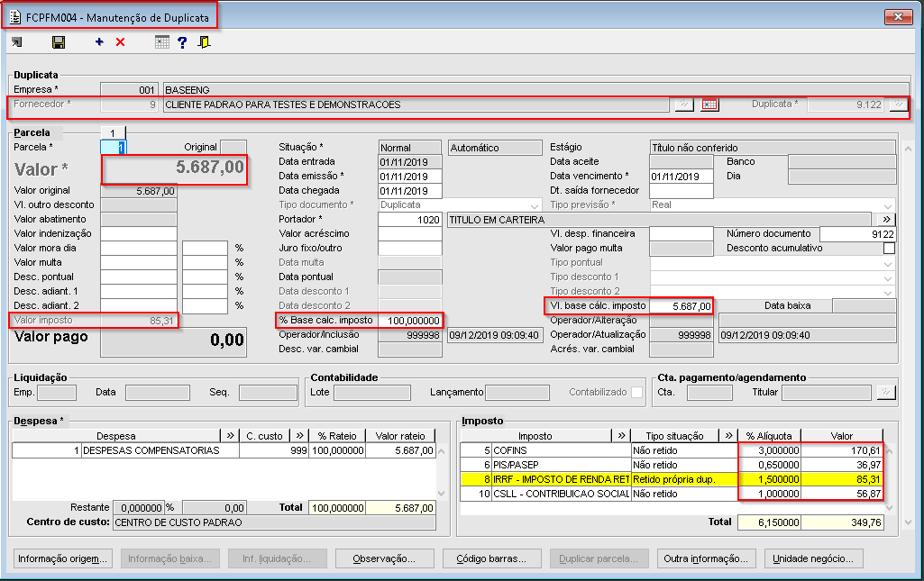Save the duplicata with floppy disk icon
Image resolution: width=924 pixels, height=581 pixels.
click(59, 41)
